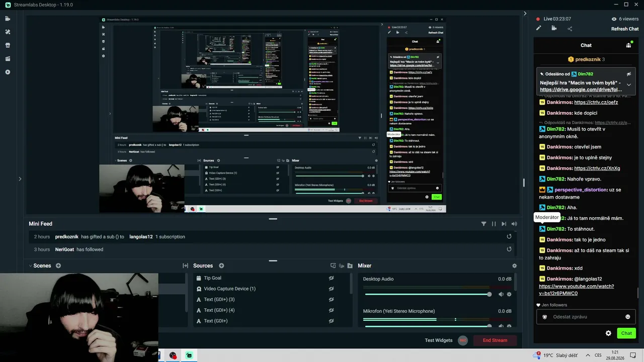Image resolution: width=644 pixels, height=362 pixels.
Task: Open the stream video icon beside the pencil
Action: pos(554,28)
